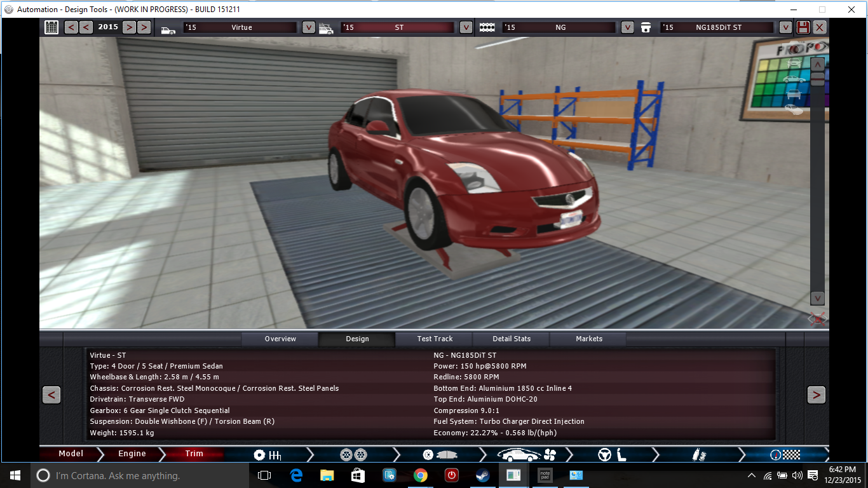
Task: Open Task View on the taskbar
Action: (x=264, y=475)
